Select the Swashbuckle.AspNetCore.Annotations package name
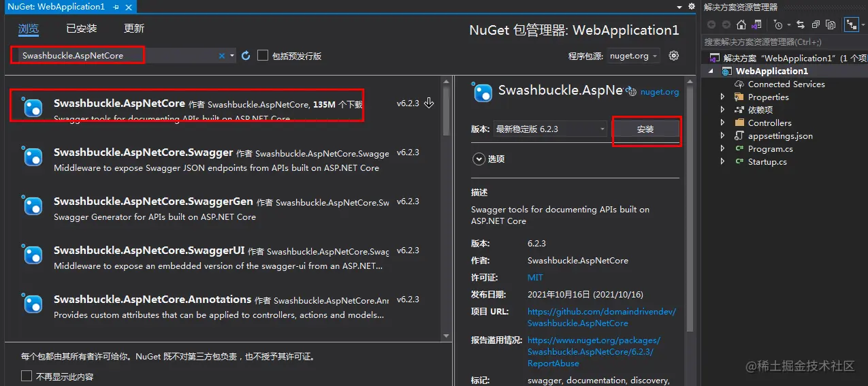The height and width of the screenshot is (386, 868). (152, 300)
